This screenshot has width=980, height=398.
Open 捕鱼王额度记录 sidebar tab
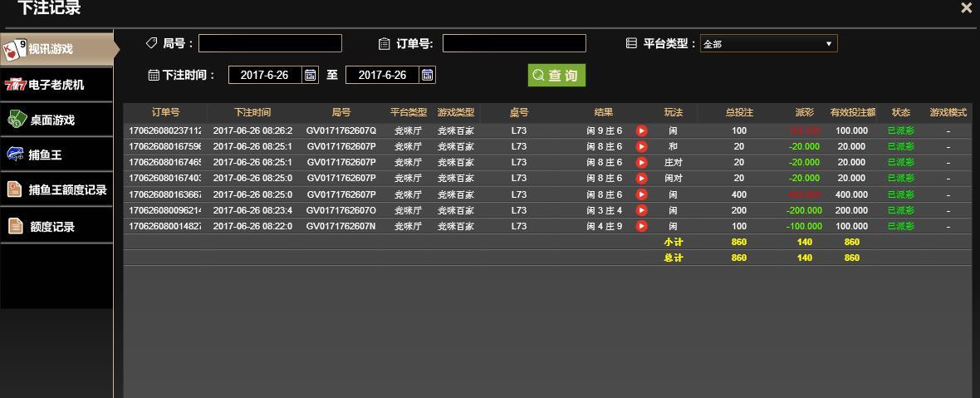pyautogui.click(x=56, y=190)
